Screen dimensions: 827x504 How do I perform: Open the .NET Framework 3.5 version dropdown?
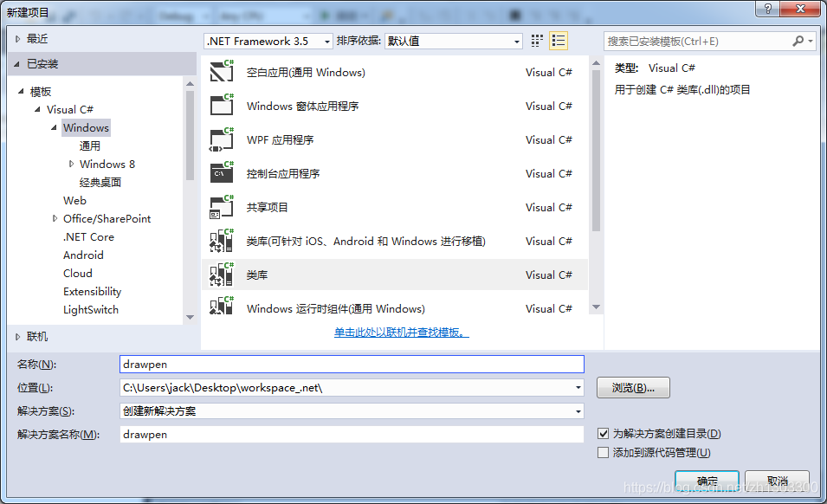click(327, 41)
